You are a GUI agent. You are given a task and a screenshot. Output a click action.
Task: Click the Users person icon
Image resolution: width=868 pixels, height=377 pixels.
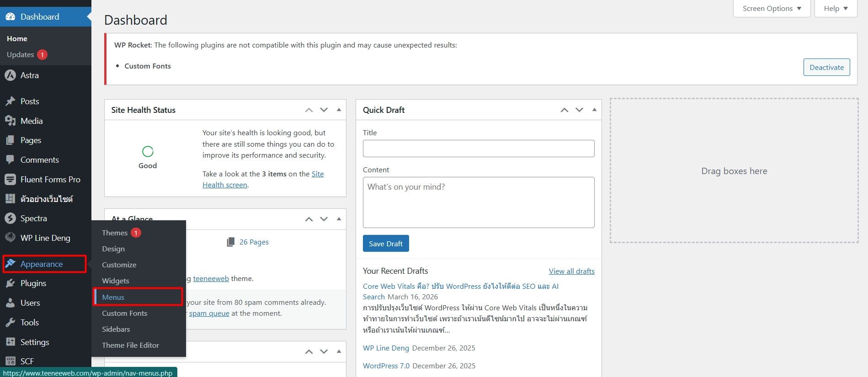tap(10, 303)
